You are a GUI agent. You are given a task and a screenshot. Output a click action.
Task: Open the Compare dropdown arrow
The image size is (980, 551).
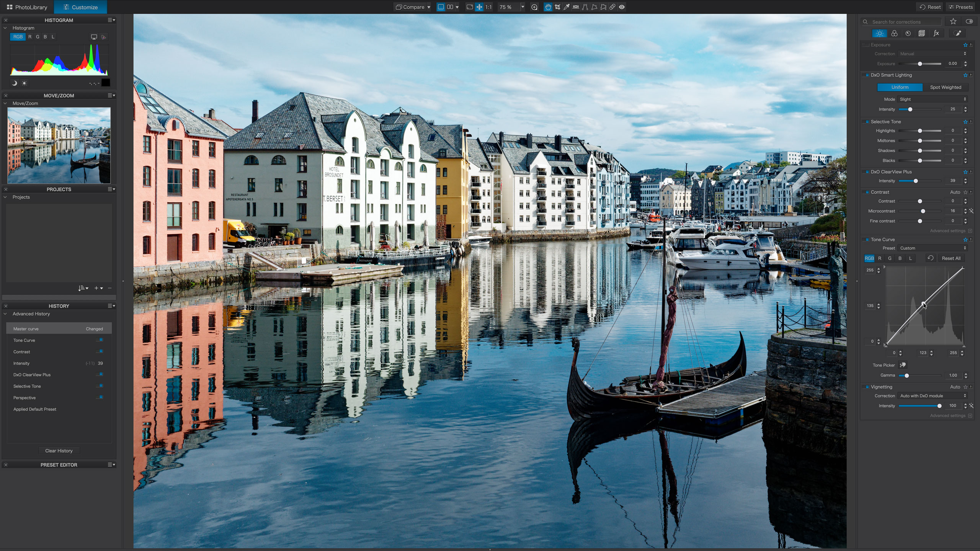click(429, 7)
